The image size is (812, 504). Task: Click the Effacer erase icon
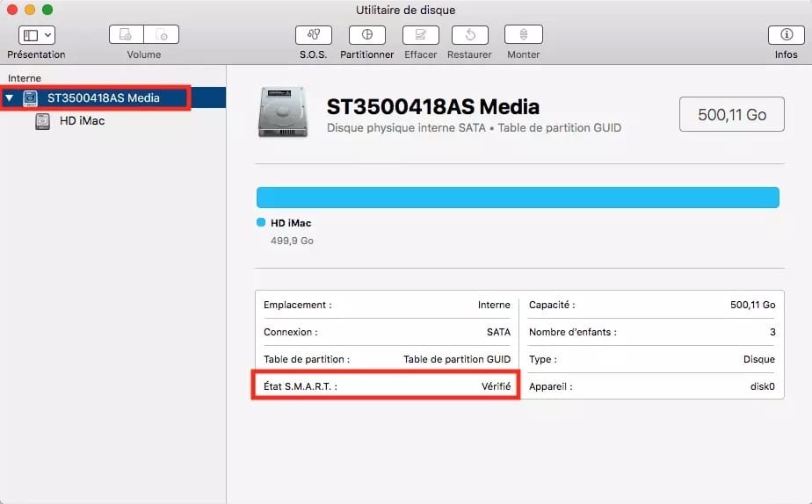[421, 35]
